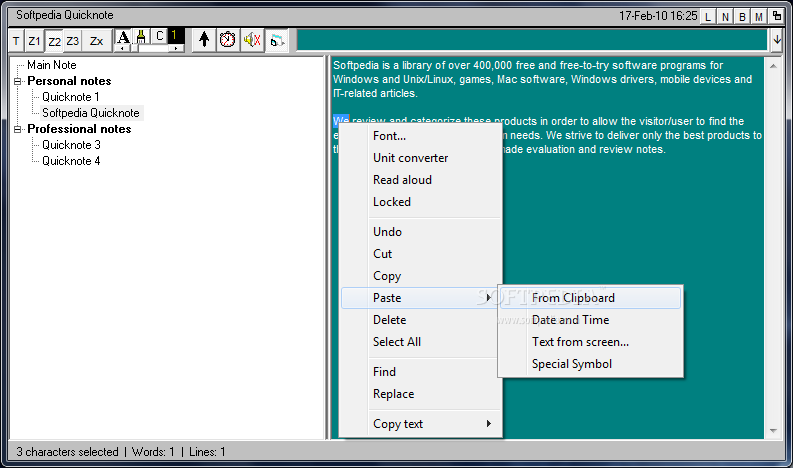Click the Softpedia Quicknote window title
The width and height of the screenshot is (793, 468).
point(65,15)
